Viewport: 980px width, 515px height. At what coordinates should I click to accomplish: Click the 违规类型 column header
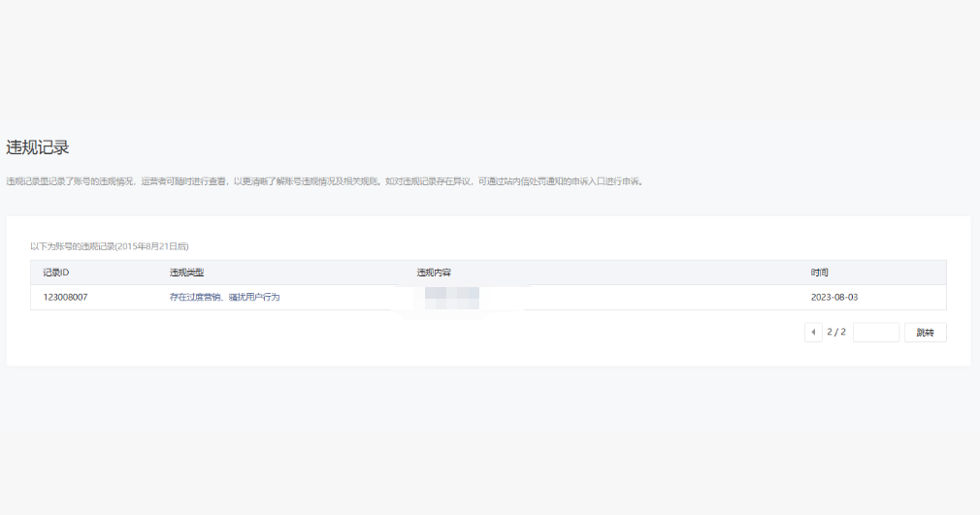pyautogui.click(x=186, y=273)
